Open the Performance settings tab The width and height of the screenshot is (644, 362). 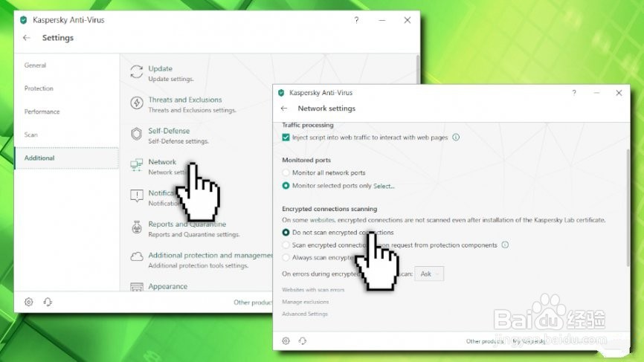(x=42, y=111)
